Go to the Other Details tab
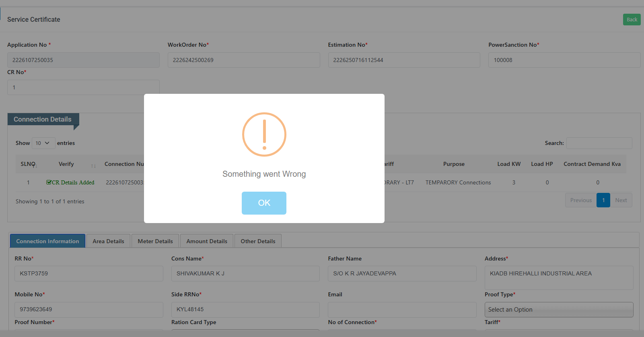644x337 pixels. 258,241
